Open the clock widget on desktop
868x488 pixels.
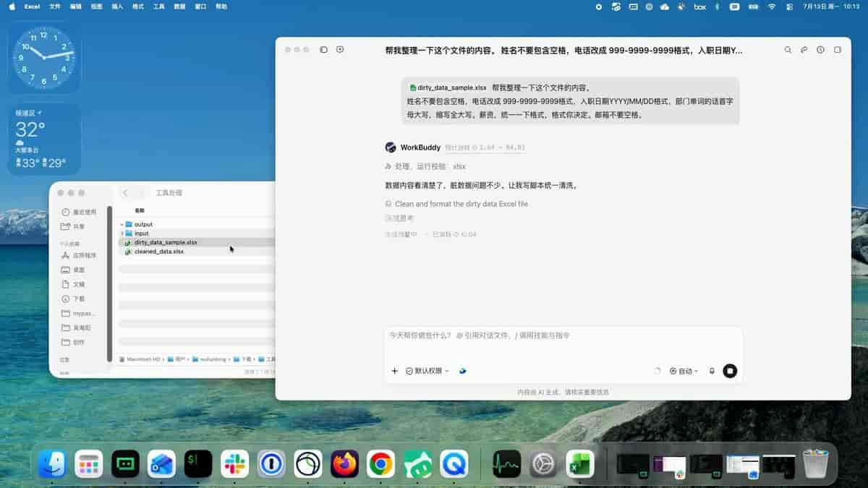44,56
